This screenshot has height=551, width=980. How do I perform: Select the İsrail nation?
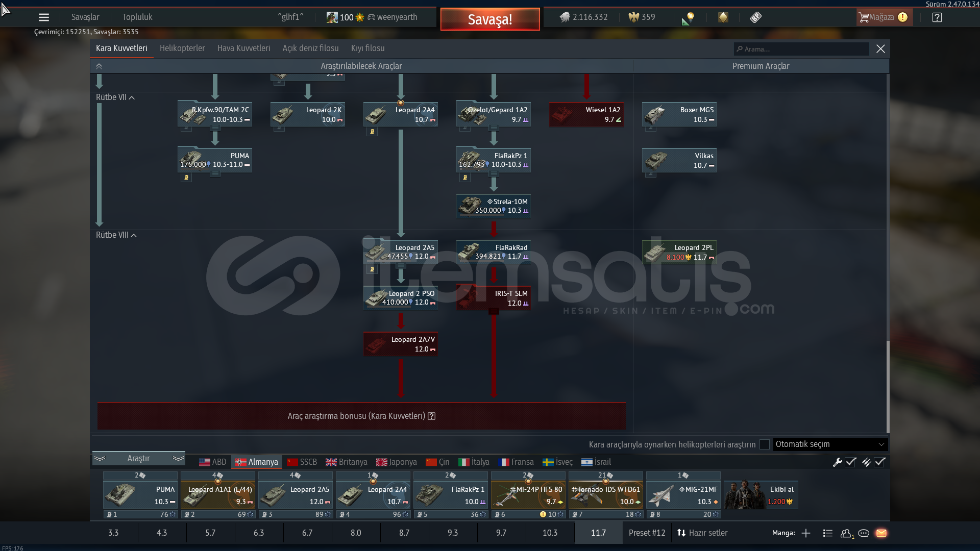click(596, 462)
